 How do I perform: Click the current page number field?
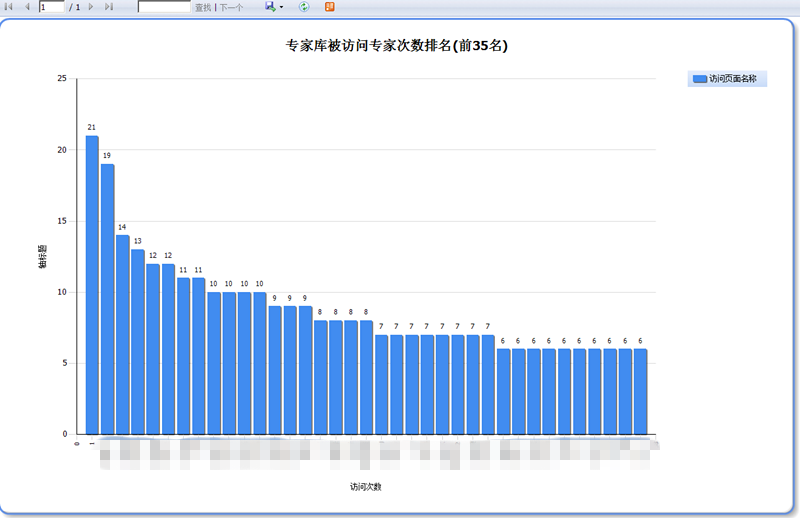[x=52, y=7]
